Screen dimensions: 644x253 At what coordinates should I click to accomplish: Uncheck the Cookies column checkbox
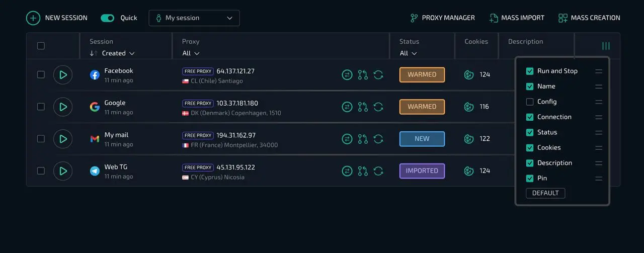pyautogui.click(x=530, y=148)
